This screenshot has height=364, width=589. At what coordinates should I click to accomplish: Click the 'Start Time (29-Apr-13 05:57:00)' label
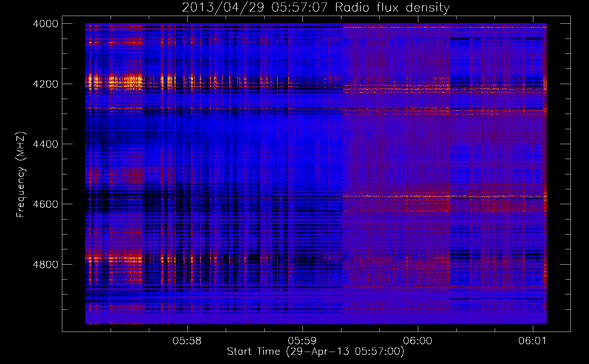[x=316, y=352]
